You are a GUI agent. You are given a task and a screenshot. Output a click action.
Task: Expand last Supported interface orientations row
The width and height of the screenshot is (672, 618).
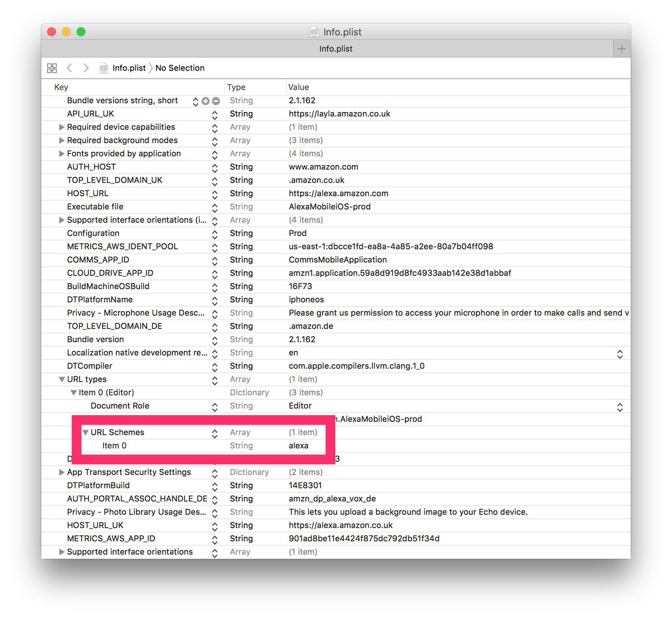(62, 552)
